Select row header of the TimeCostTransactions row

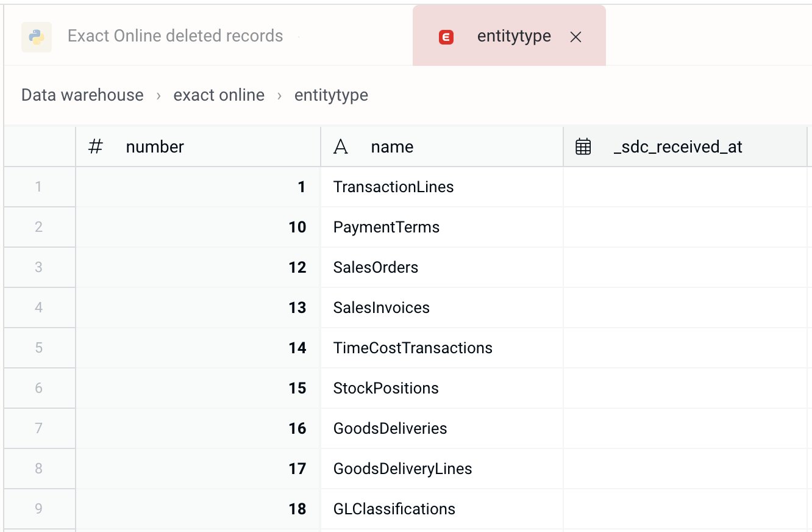(x=39, y=348)
